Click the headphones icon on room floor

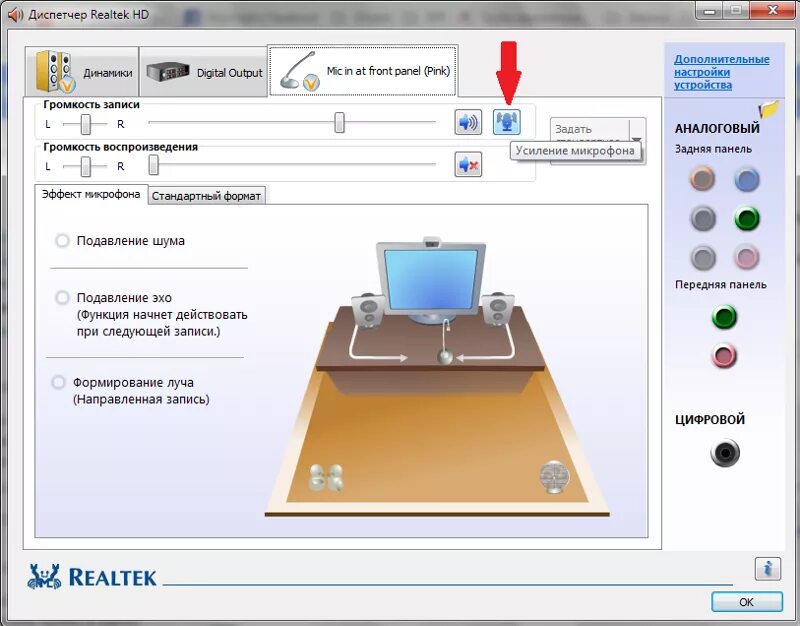click(x=326, y=478)
